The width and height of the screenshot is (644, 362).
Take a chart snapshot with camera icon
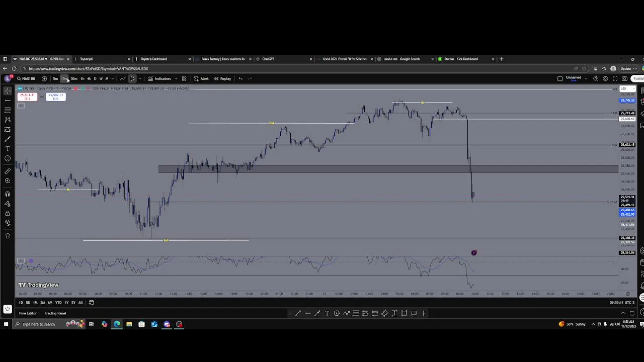(624, 78)
